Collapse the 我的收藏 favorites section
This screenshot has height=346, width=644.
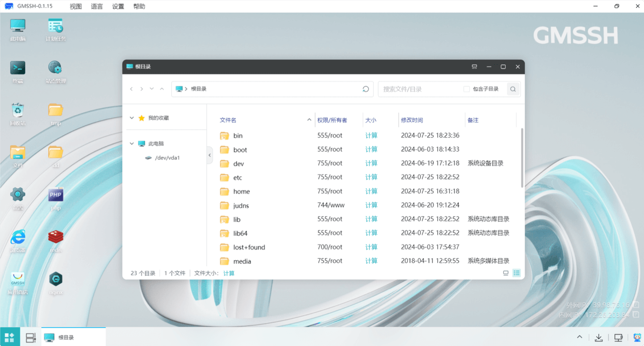(132, 118)
